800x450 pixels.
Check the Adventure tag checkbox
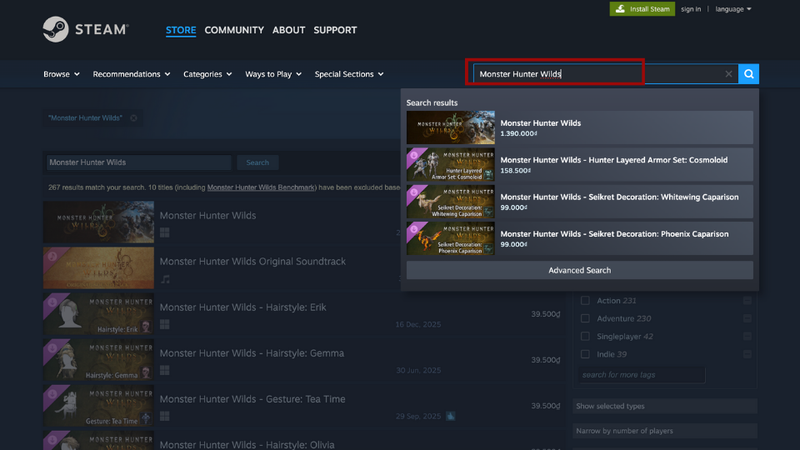click(585, 318)
